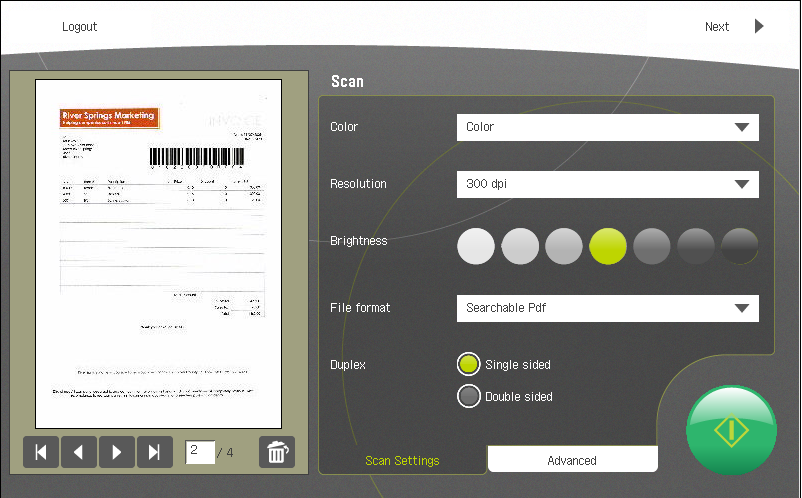Expand the Resolution 300 dpi dropdown

click(607, 184)
